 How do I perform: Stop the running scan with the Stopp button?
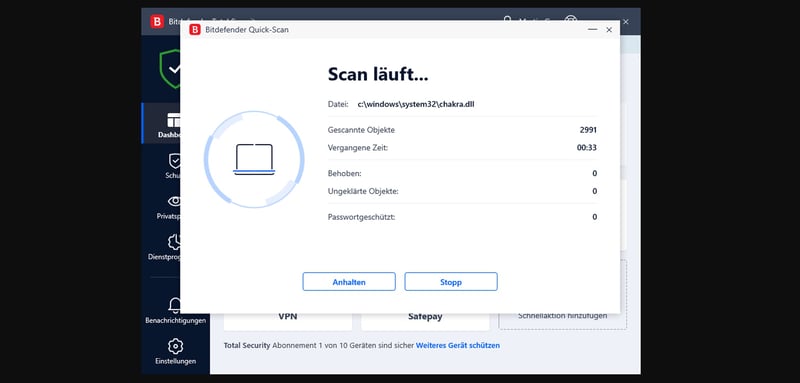tap(451, 282)
